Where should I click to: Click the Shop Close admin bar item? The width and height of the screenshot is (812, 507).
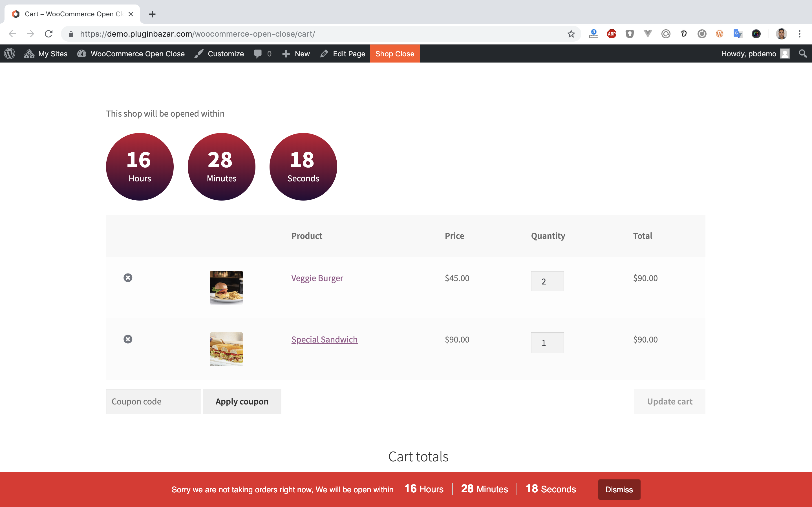pos(395,54)
